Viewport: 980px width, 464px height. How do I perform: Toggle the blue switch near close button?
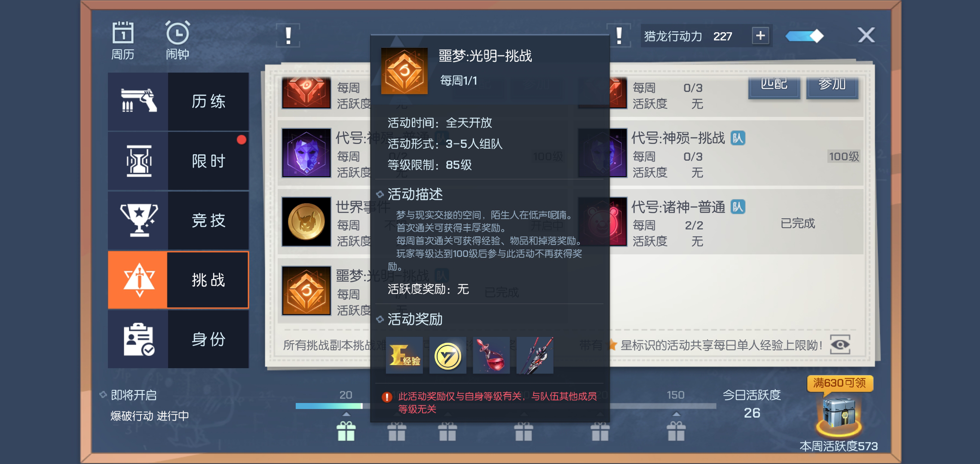point(804,36)
